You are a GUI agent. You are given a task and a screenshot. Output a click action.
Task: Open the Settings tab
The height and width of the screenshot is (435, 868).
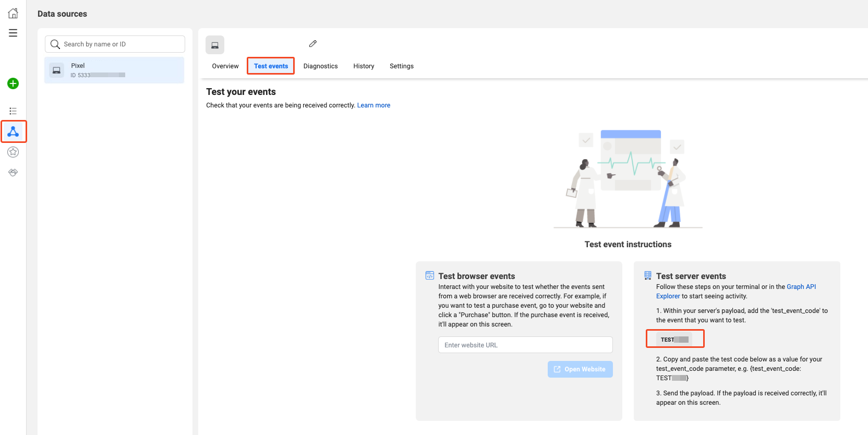[x=401, y=66]
